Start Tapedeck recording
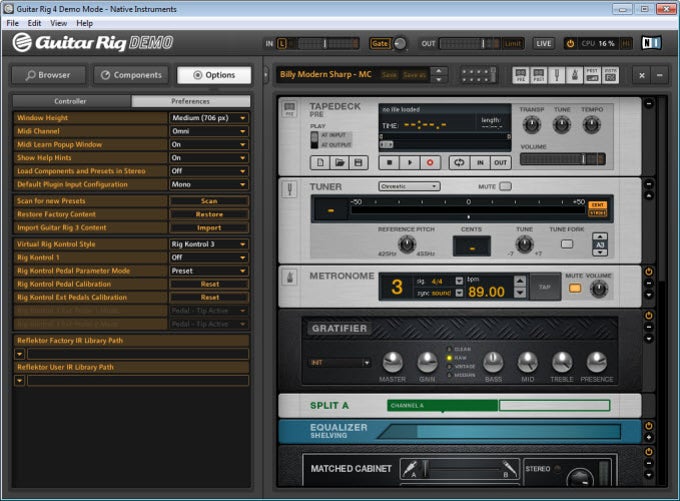The height and width of the screenshot is (501, 680). click(x=430, y=163)
